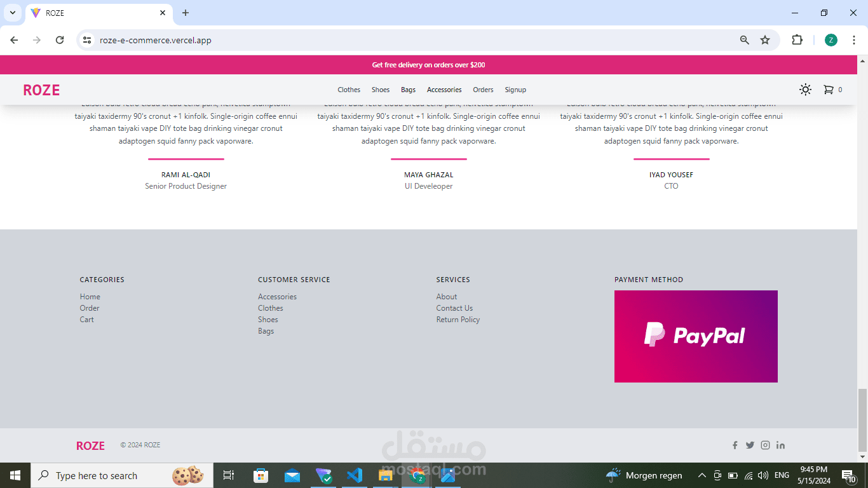Click Cart link in footer

point(87,320)
